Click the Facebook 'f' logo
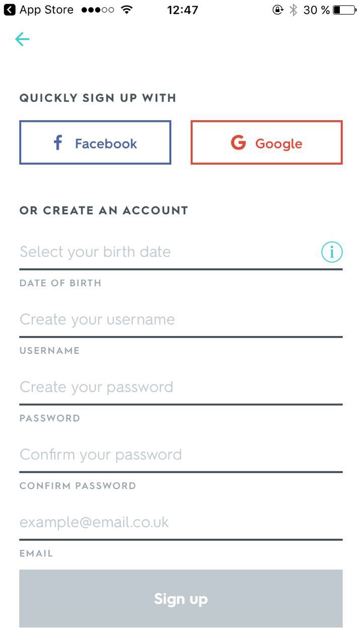362x644 pixels. (x=58, y=143)
